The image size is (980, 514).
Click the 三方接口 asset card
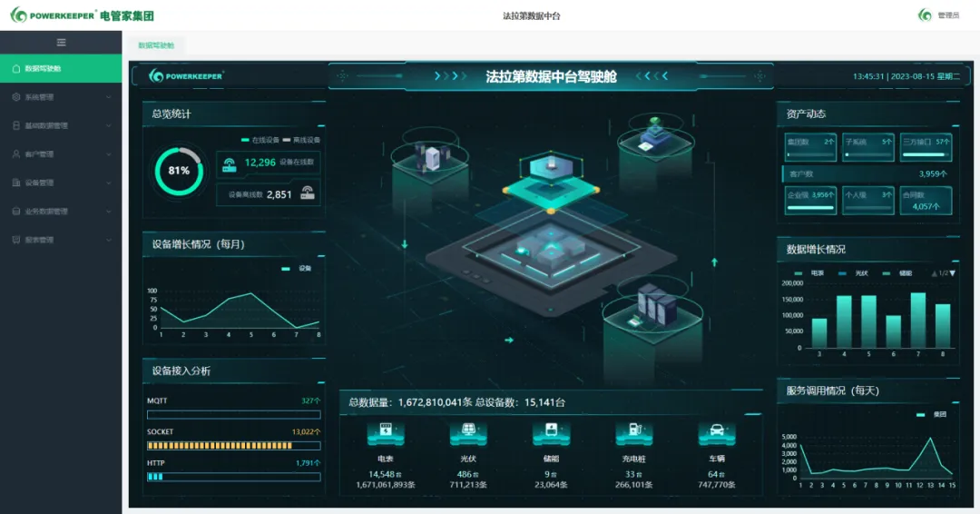coord(926,148)
